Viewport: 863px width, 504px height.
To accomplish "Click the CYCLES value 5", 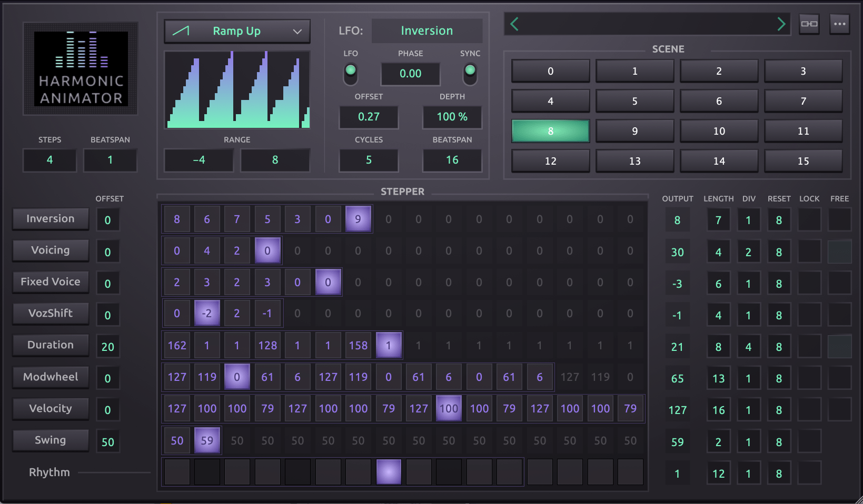I will [x=369, y=160].
